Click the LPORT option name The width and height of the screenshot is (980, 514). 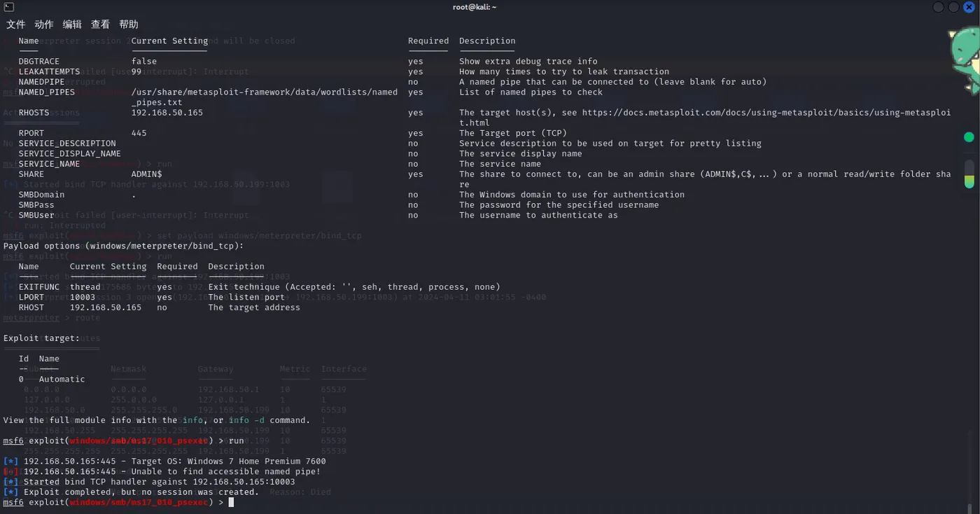tap(31, 298)
